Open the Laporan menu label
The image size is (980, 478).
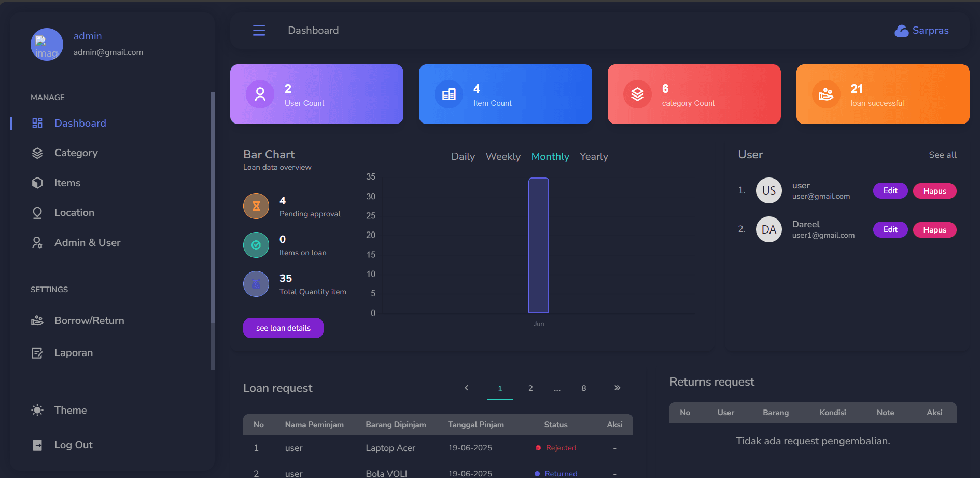click(74, 353)
